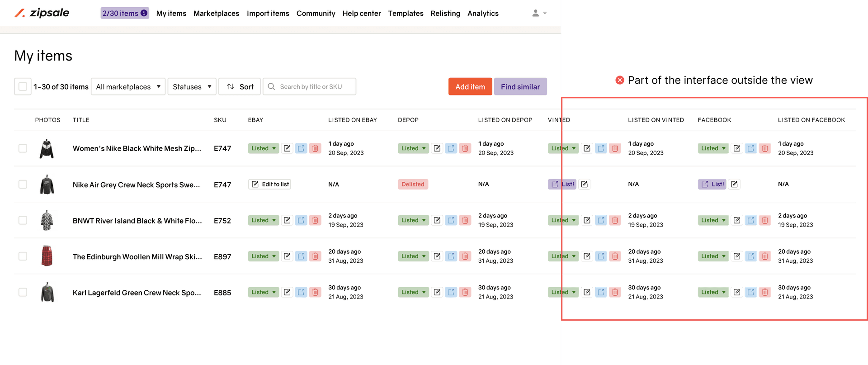Viewport: 868px width, 365px height.
Task: Check the box for Nike Air Grey Crew Neck item
Action: [x=23, y=185]
